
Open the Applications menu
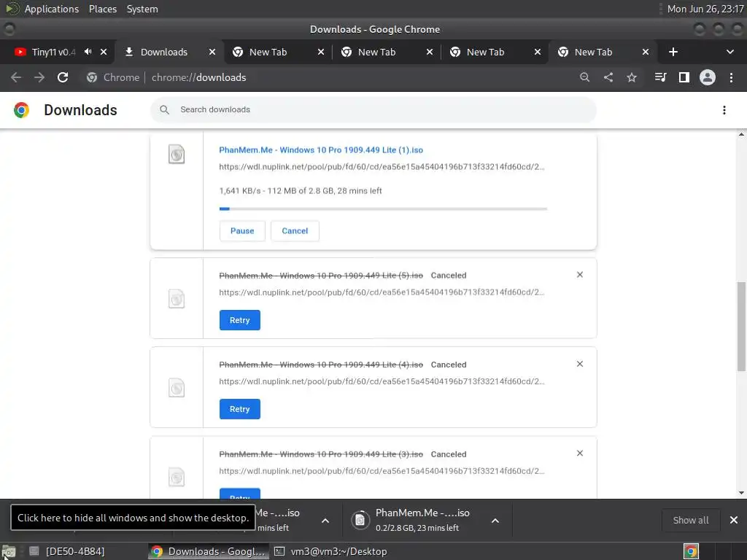[x=52, y=9]
